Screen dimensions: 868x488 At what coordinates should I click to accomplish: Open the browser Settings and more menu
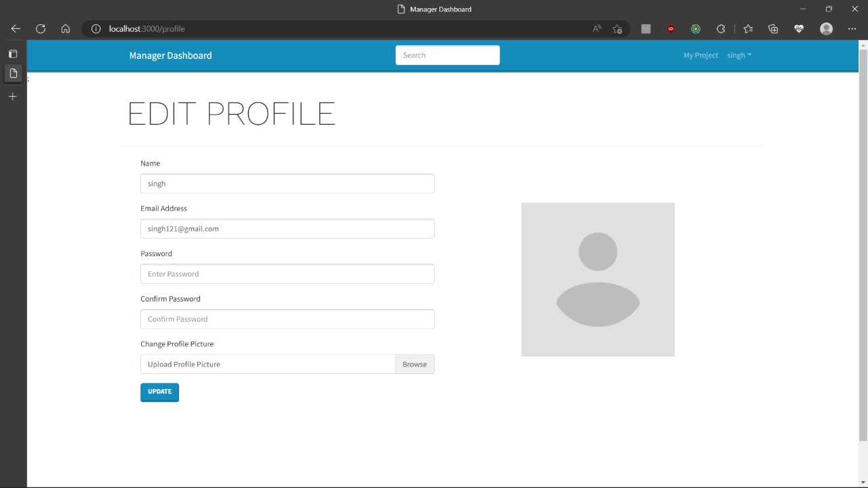click(x=852, y=28)
